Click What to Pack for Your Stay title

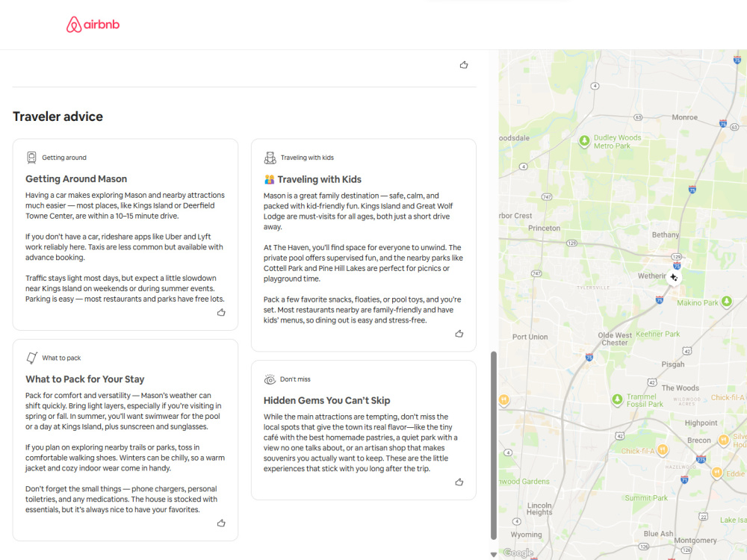click(x=85, y=379)
